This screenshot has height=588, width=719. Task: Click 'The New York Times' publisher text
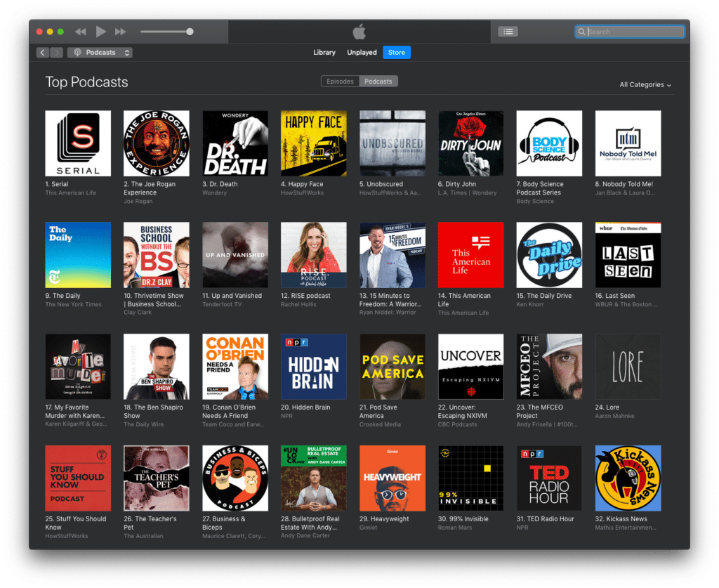[73, 305]
